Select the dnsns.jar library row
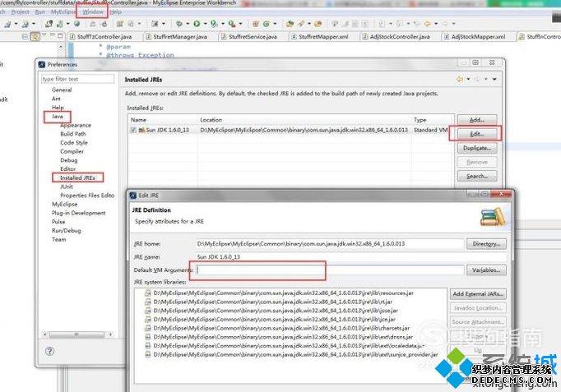The width and height of the screenshot is (561, 392). [279, 337]
